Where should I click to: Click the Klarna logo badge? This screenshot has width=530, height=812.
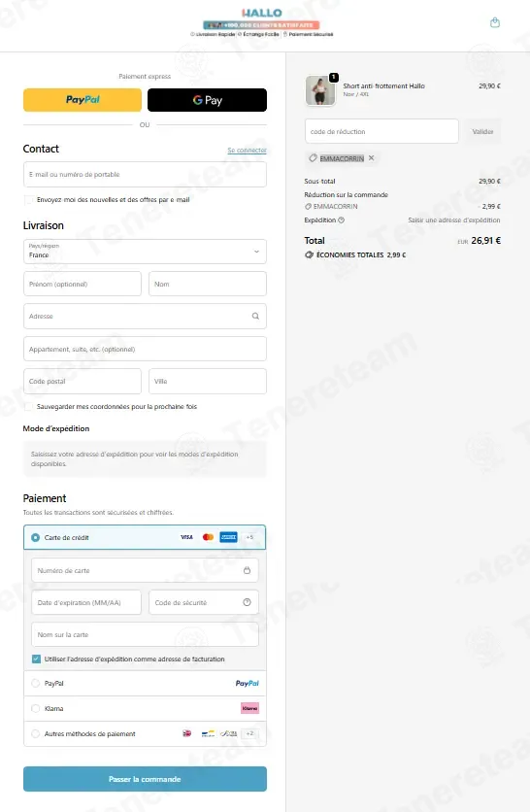(x=250, y=708)
